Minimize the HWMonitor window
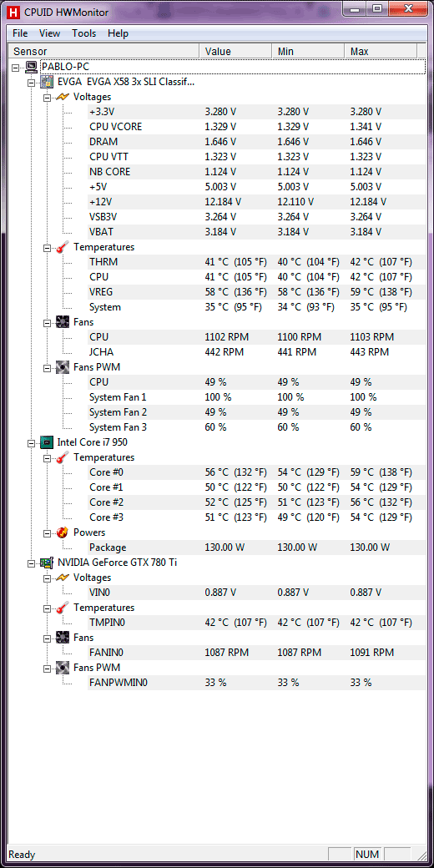The image size is (434, 868). (x=355, y=9)
